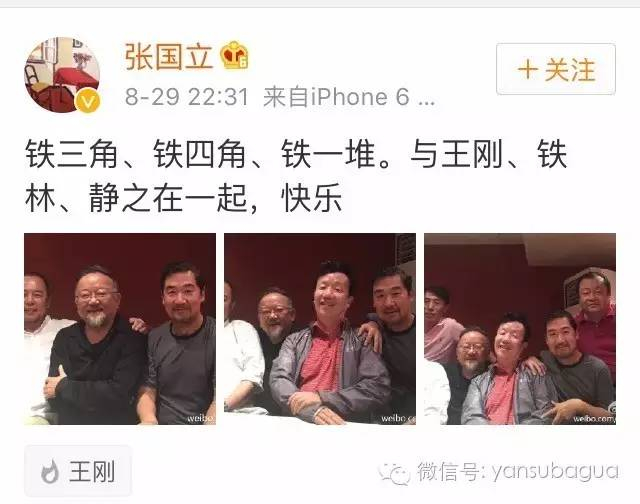Click the flame icon beside 王刚 tag
This screenshot has height=504, width=640.
pos(50,471)
